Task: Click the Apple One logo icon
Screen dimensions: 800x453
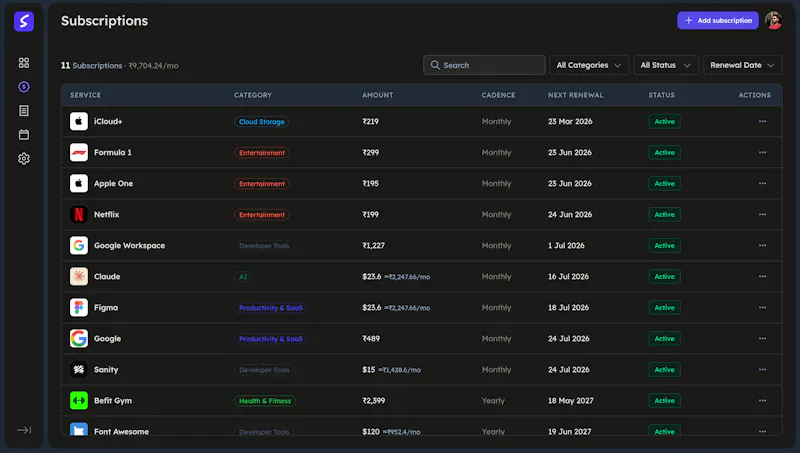Action: coord(79,184)
